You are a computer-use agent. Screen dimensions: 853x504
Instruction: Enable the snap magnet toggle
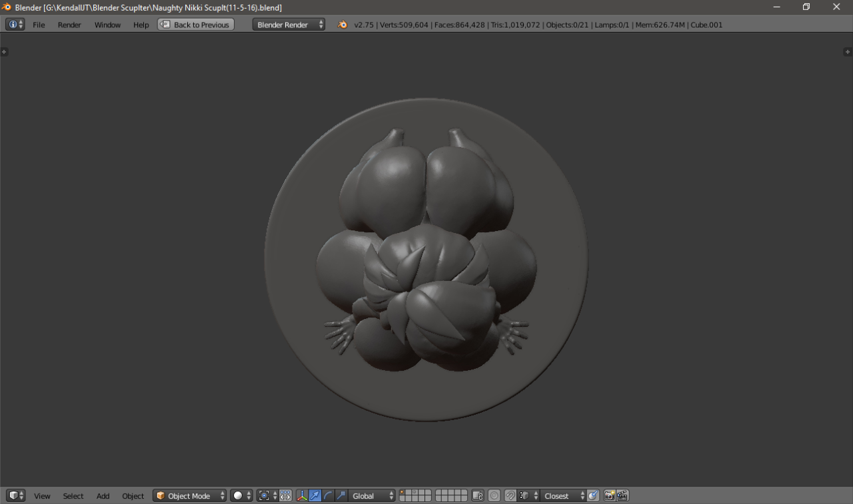pos(510,496)
